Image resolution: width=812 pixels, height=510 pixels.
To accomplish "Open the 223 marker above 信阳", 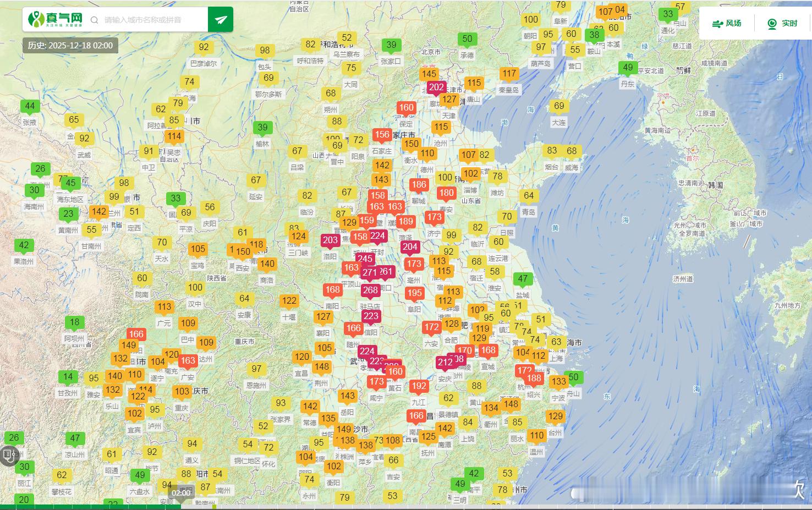I will (x=371, y=316).
